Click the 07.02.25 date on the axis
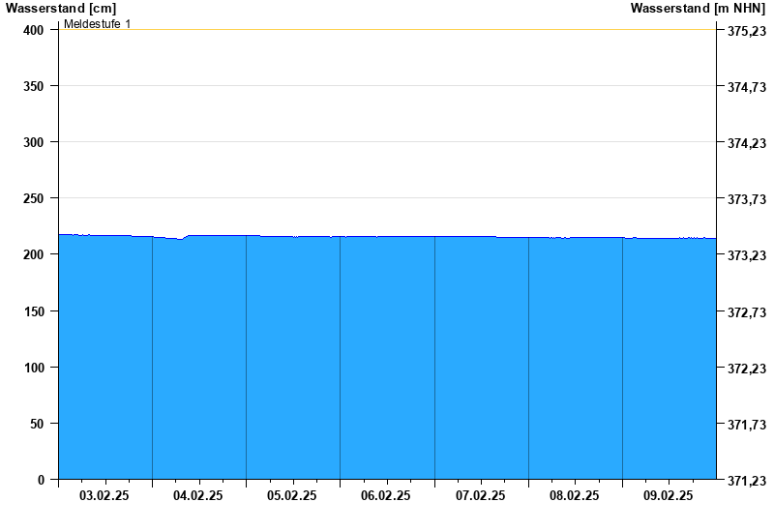 [x=481, y=495]
